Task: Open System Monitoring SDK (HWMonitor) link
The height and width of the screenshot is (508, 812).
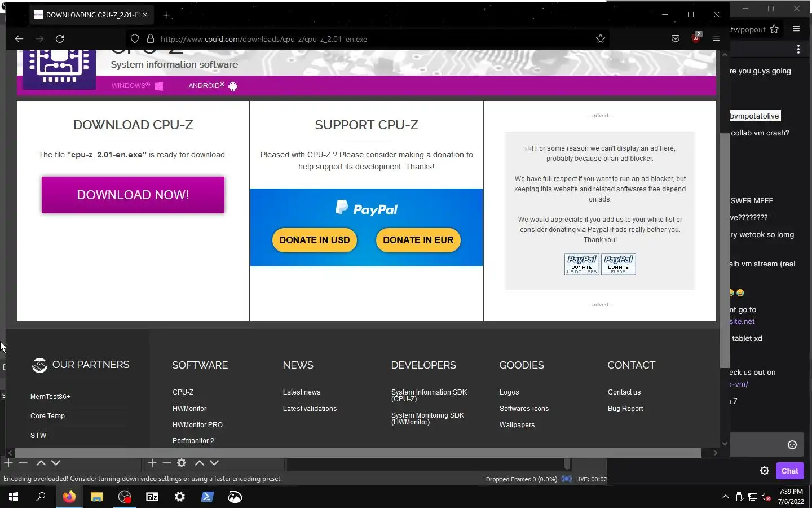Action: click(x=427, y=419)
